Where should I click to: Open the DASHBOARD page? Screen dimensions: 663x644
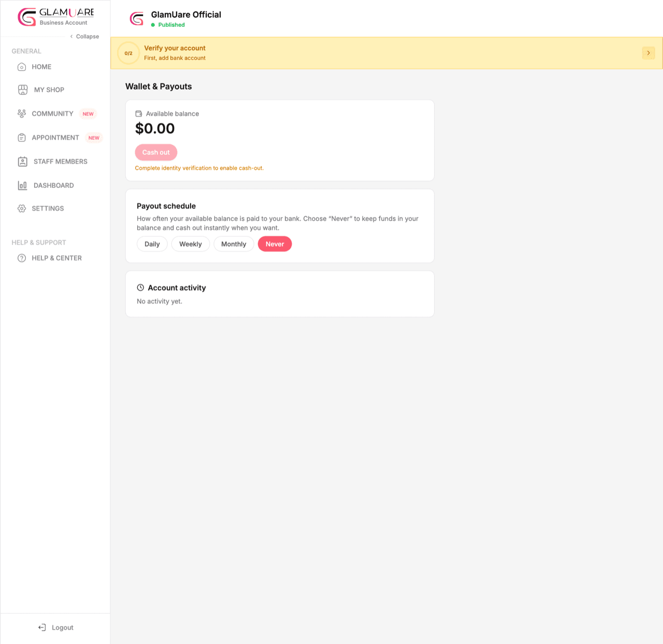click(54, 185)
